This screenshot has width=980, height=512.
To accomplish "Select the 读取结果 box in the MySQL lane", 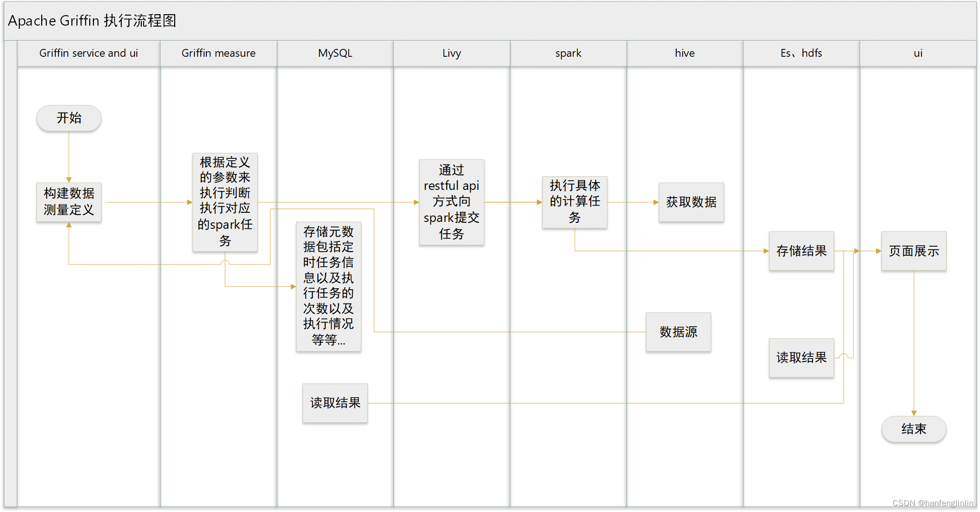I will pyautogui.click(x=335, y=403).
